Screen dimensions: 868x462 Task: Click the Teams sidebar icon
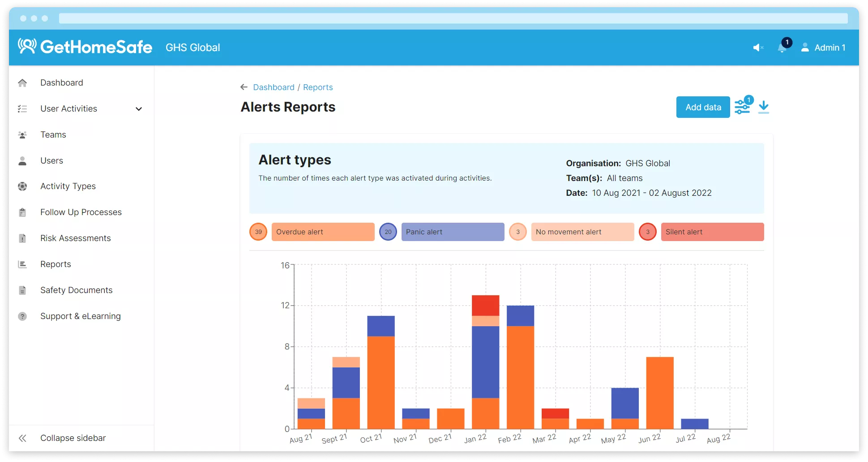(x=22, y=135)
